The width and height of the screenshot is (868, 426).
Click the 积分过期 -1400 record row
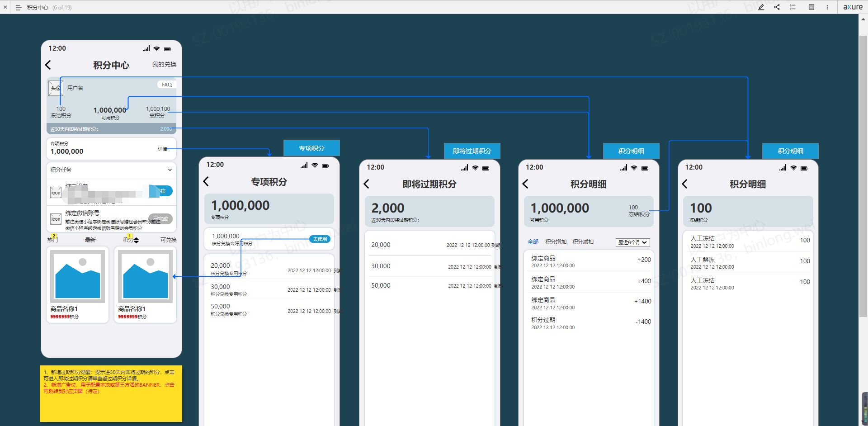point(589,323)
